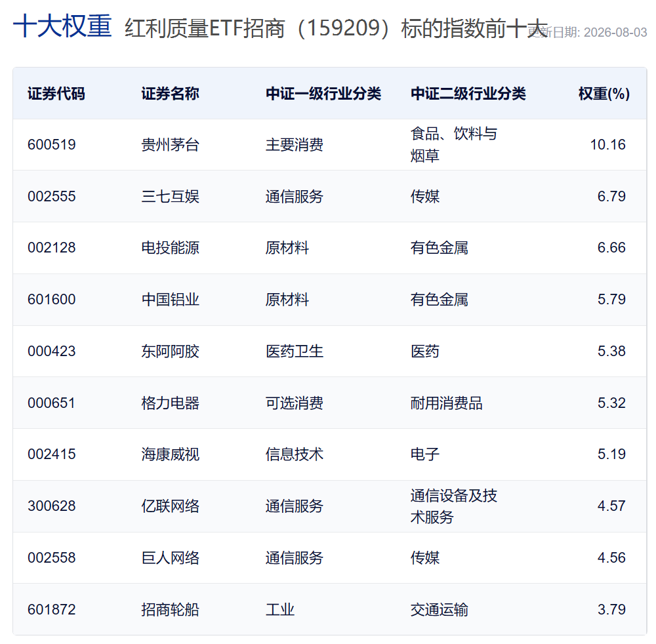Click the weight value 4.57
Viewport: 656px width, 644px height.
(x=611, y=506)
